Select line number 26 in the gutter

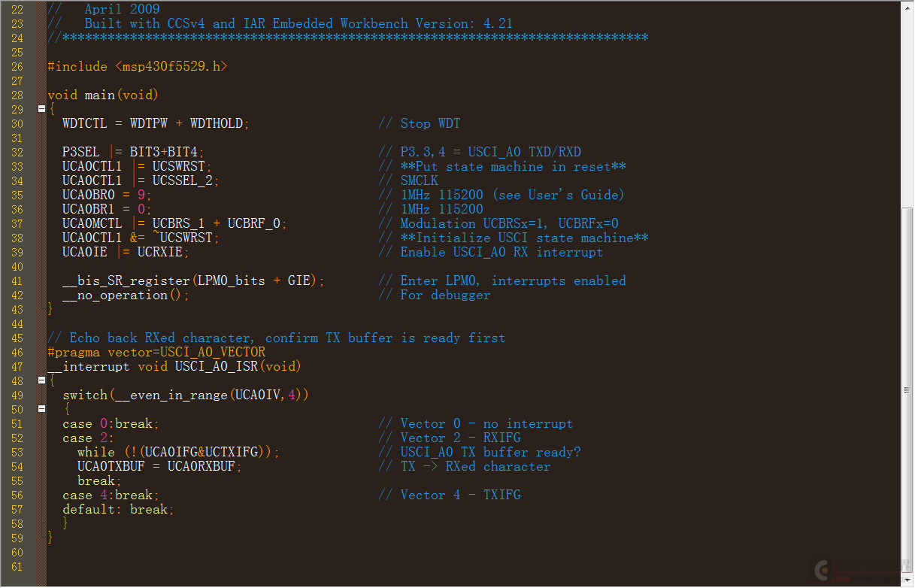tap(17, 66)
